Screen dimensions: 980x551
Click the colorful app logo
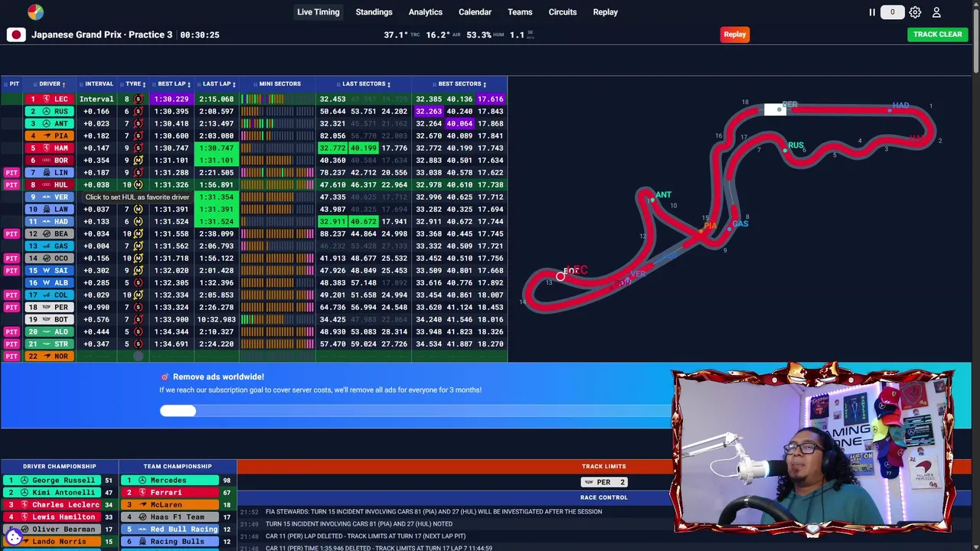35,12
